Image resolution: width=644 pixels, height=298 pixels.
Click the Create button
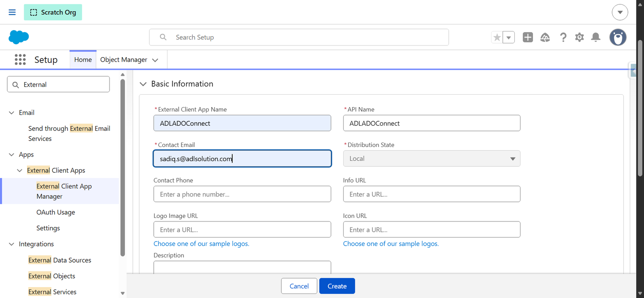(337, 286)
